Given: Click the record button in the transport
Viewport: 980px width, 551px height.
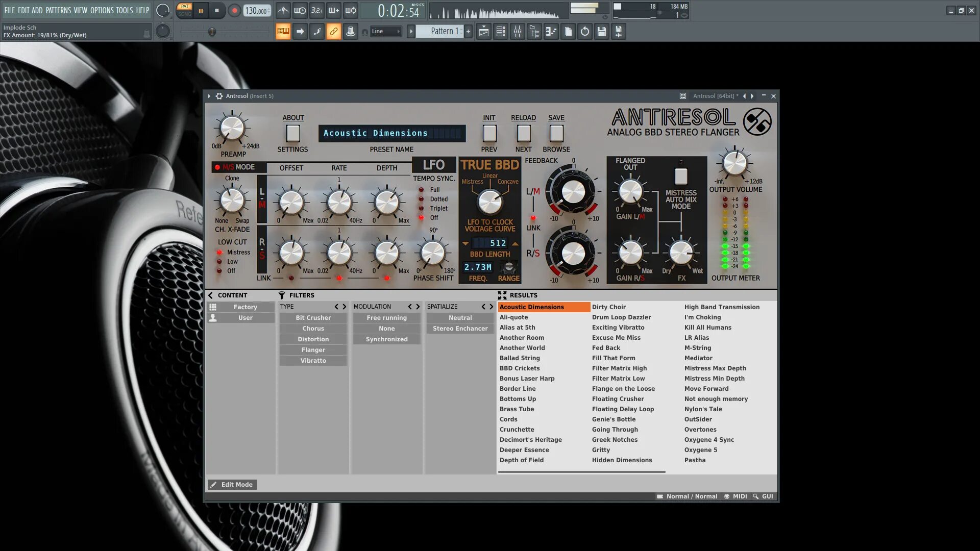Looking at the screenshot, I should (234, 10).
